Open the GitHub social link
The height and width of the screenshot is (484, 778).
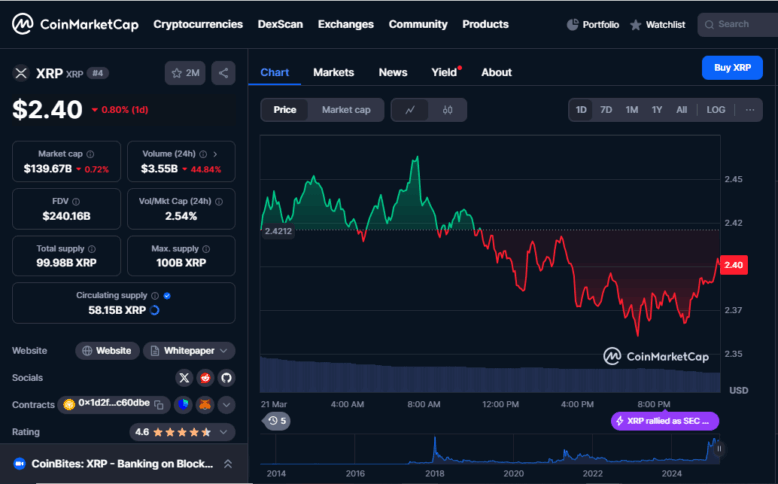point(226,378)
